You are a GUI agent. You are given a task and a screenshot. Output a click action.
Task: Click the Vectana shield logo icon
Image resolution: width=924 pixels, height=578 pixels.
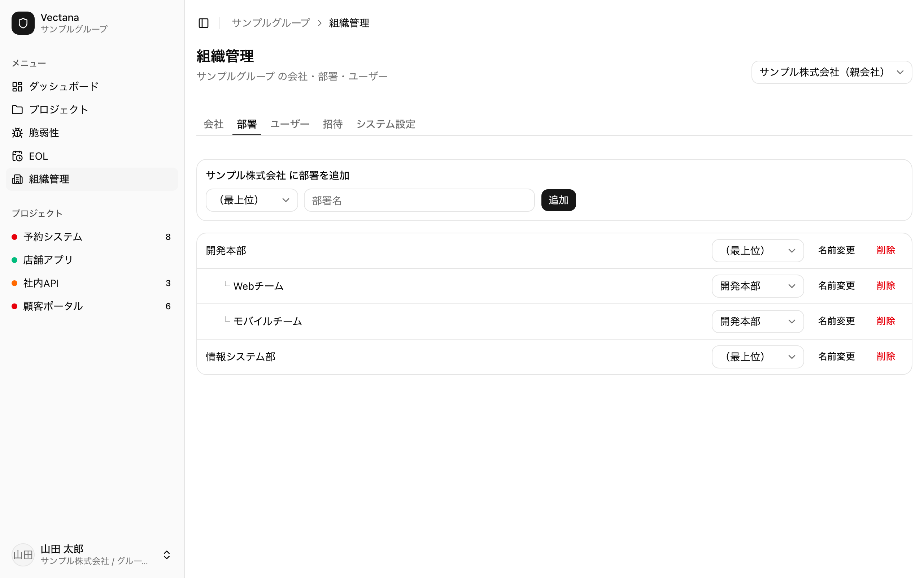(x=23, y=23)
